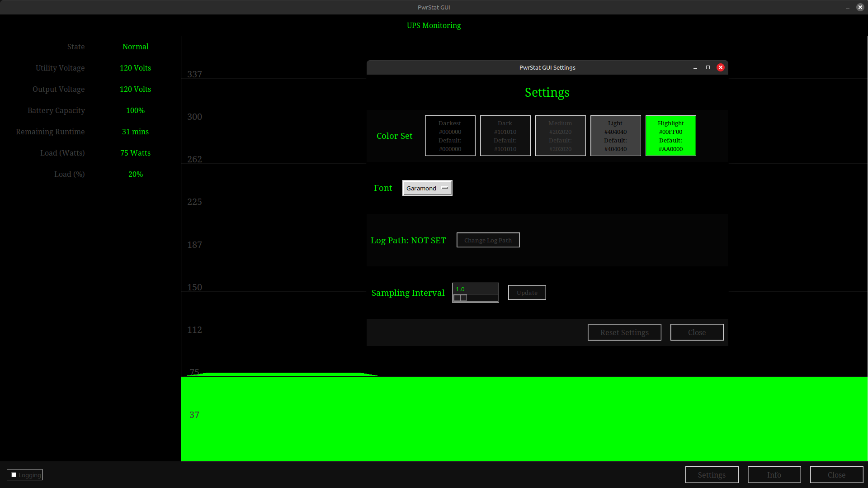Click the green Highlight color swatch
Screen dimensions: 868x488
pos(670,136)
